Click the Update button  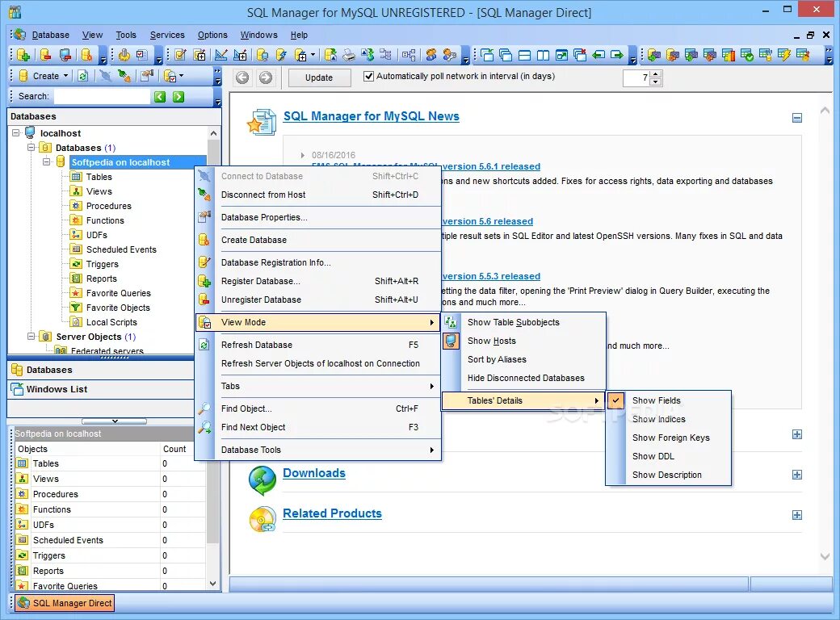[x=319, y=77]
